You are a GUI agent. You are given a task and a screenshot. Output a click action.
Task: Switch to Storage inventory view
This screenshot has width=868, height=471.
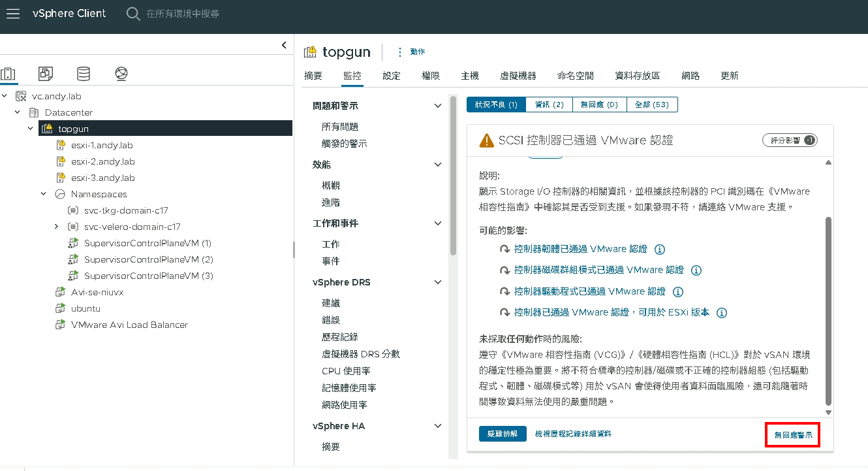(x=84, y=74)
